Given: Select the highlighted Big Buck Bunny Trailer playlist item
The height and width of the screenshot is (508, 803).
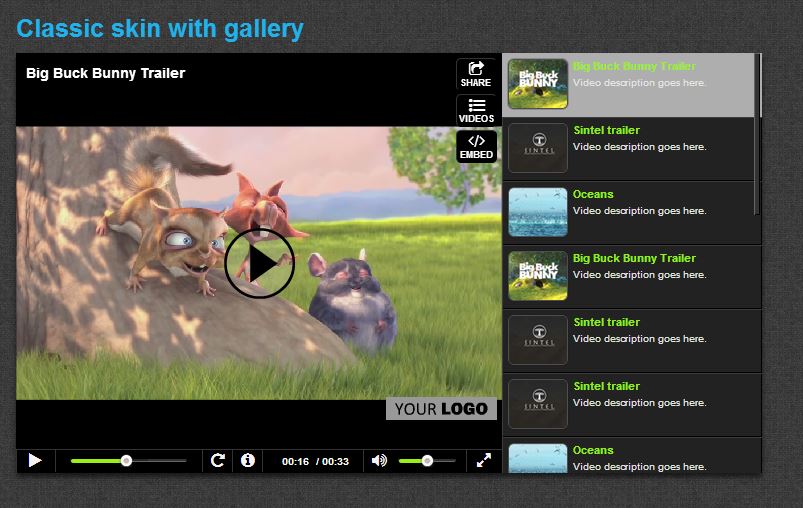Looking at the screenshot, I should (x=628, y=85).
